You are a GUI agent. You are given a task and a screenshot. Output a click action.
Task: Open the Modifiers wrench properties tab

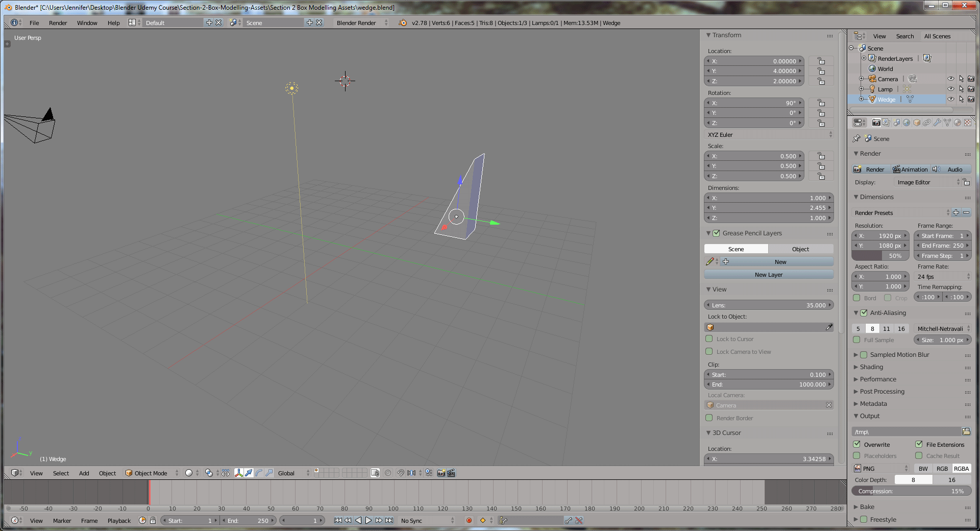pos(937,123)
